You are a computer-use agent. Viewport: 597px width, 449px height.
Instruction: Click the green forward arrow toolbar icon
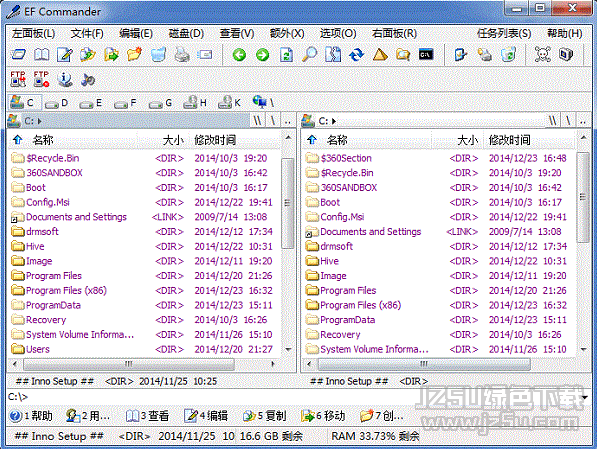point(262,55)
